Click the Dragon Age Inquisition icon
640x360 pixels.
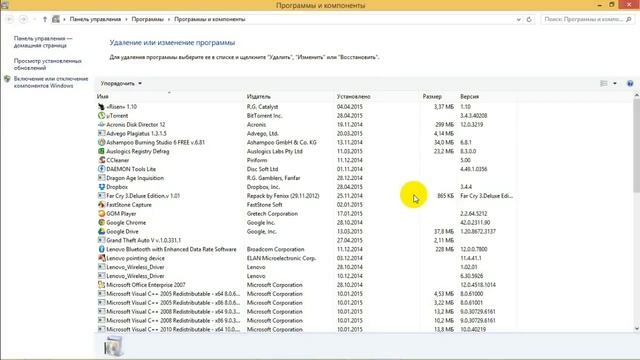click(x=101, y=178)
